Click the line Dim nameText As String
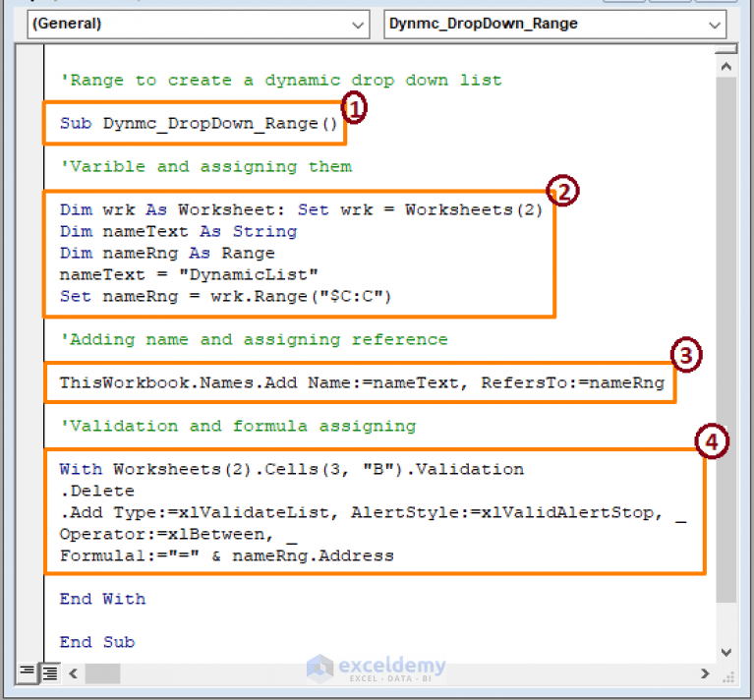 click(x=178, y=232)
